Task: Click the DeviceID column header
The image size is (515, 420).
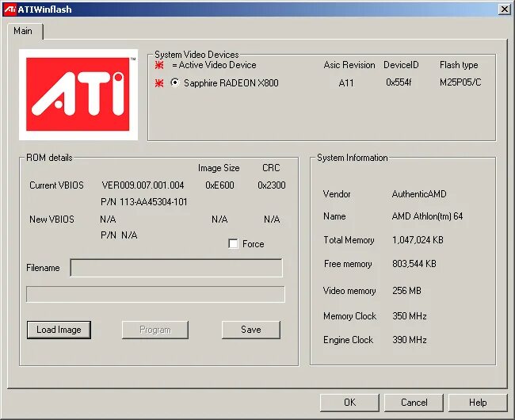Action: [x=401, y=65]
